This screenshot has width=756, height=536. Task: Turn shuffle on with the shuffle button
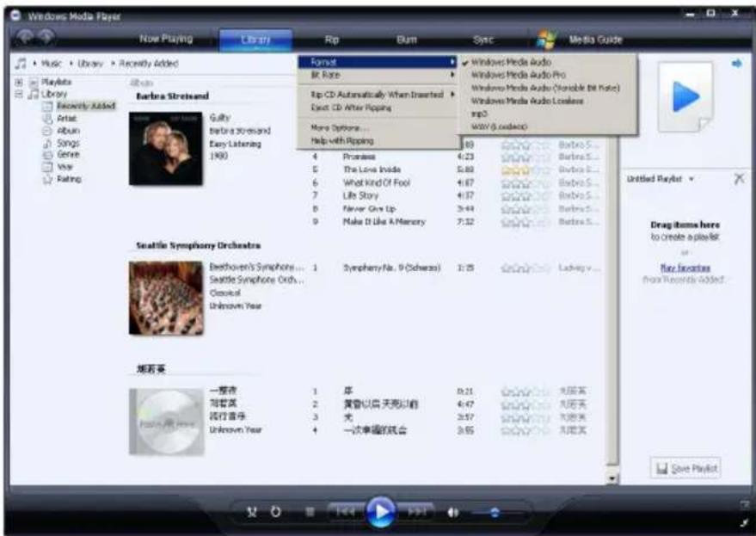252,512
